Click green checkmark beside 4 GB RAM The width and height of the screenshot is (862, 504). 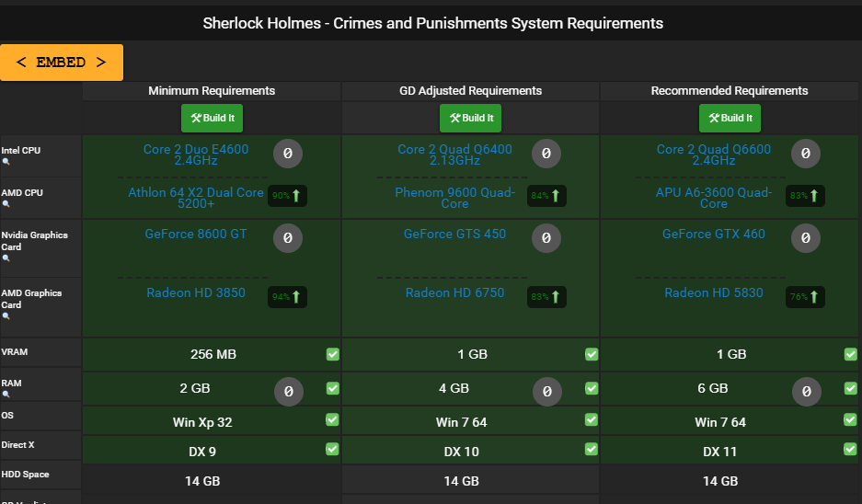coord(592,388)
